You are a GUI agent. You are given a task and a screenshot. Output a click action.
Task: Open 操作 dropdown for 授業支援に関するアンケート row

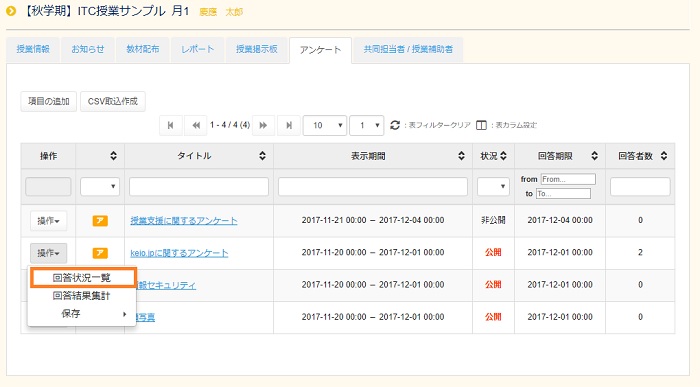tap(49, 221)
